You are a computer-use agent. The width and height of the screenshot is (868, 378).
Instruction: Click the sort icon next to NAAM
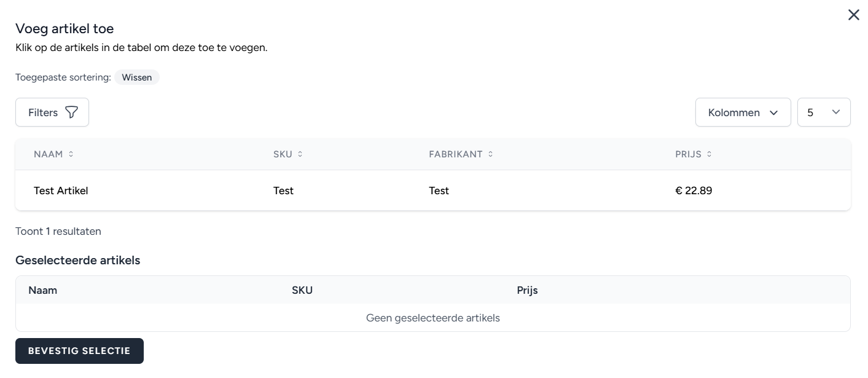(x=69, y=154)
